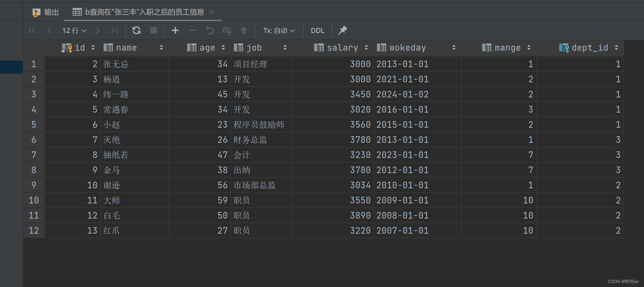Jump to last page of results
Viewport: 644px width, 287px height.
coord(114,31)
